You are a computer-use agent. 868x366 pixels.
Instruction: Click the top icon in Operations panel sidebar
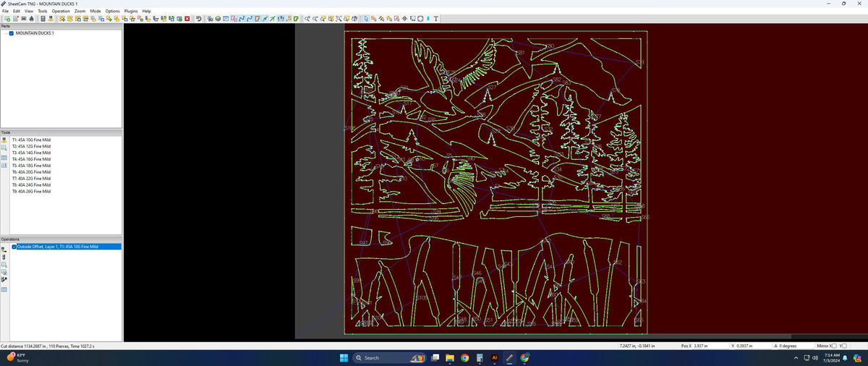[x=4, y=248]
